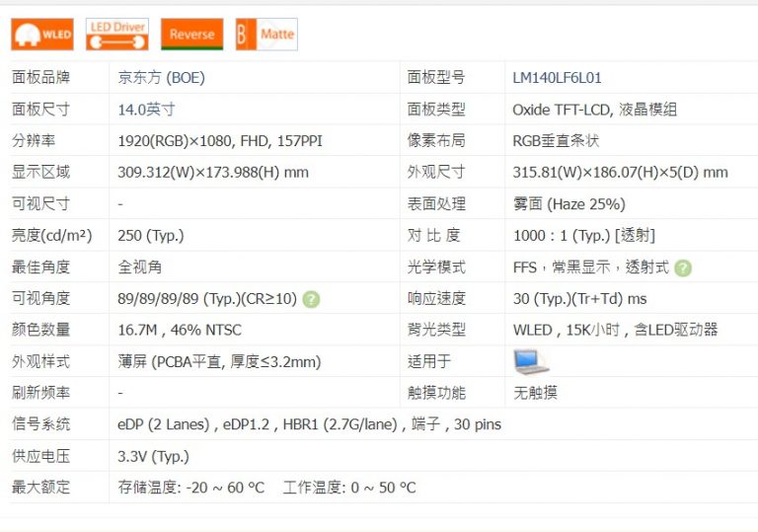Image resolution: width=758 pixels, height=532 pixels.
Task: Open the 14.0英寸 panel size link
Action: tap(146, 110)
